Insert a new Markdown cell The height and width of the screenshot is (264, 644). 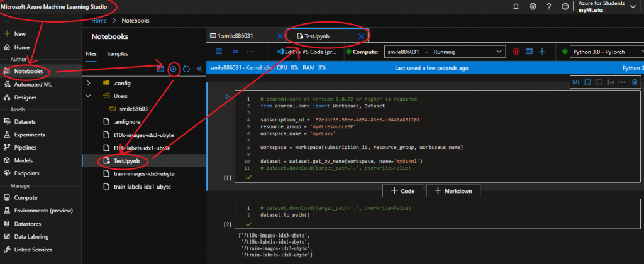(x=453, y=191)
